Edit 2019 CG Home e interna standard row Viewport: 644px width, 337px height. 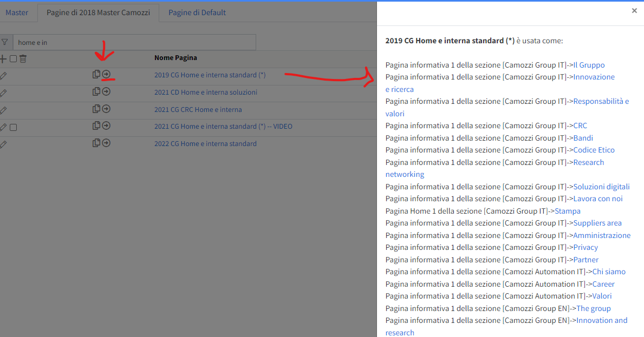click(3, 75)
